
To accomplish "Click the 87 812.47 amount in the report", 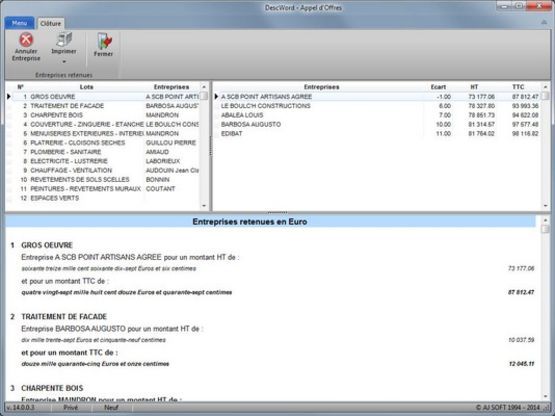I will 521,292.
